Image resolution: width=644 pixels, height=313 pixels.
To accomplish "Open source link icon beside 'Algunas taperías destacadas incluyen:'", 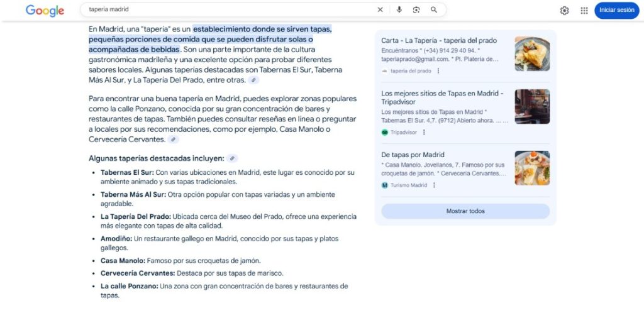I will point(232,158).
